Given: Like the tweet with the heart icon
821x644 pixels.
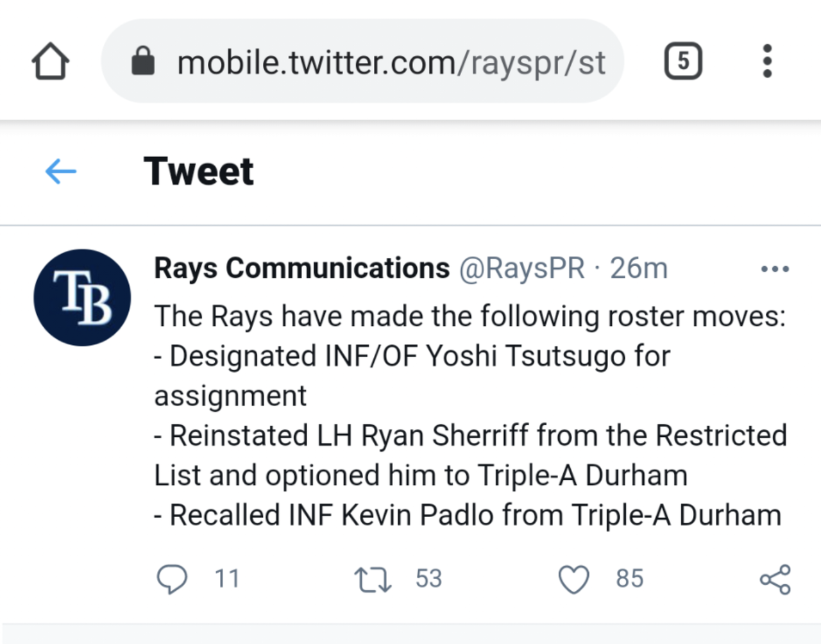Looking at the screenshot, I should (x=573, y=579).
